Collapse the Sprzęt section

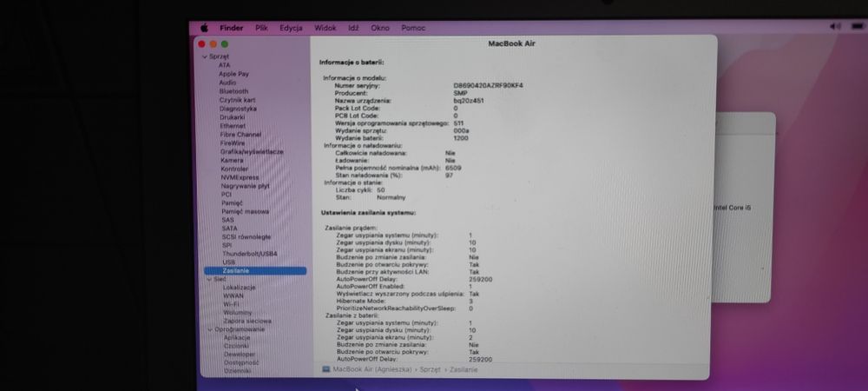click(205, 56)
